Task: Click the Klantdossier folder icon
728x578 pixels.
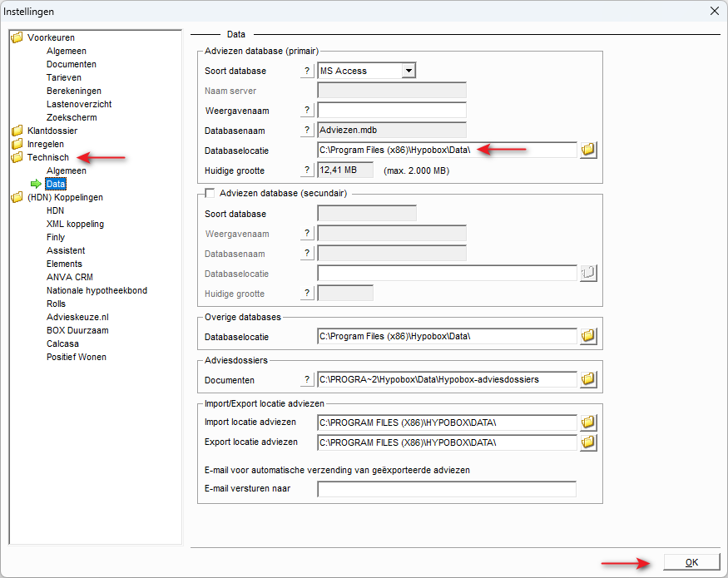Action: pyautogui.click(x=17, y=131)
